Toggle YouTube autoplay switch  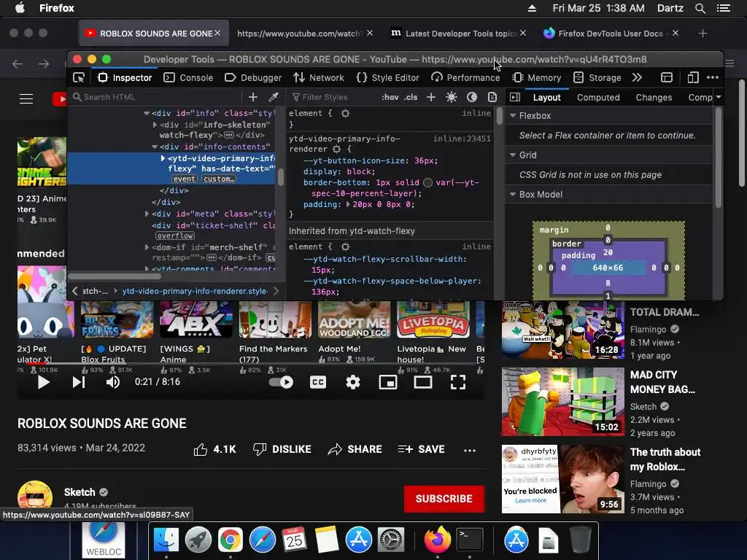[x=281, y=382]
